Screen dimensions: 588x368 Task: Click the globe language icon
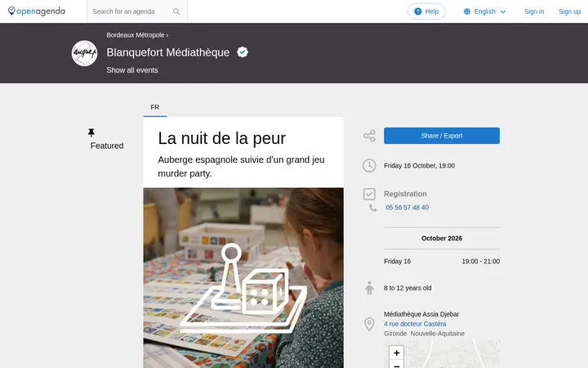click(x=467, y=11)
